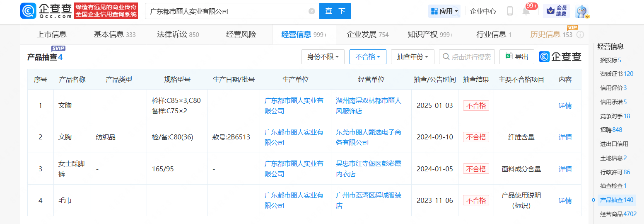Click the table search input field
Screen dimensions: 644x224
[x=471, y=57]
